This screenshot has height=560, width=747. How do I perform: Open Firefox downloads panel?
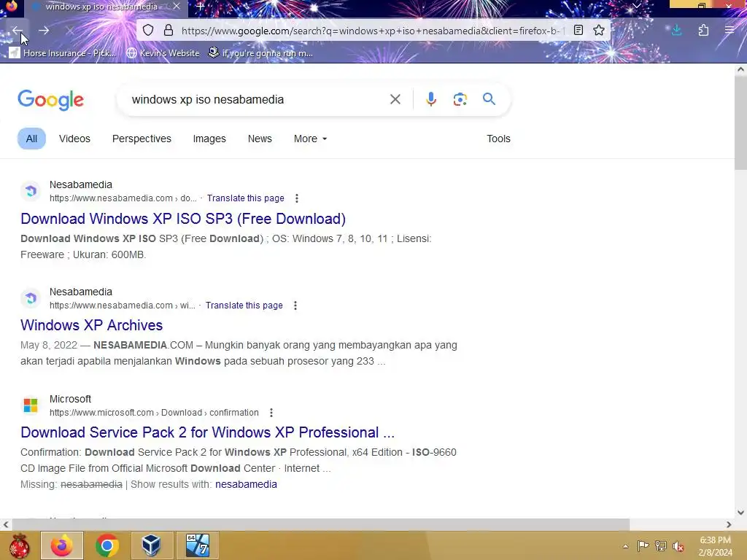(676, 31)
